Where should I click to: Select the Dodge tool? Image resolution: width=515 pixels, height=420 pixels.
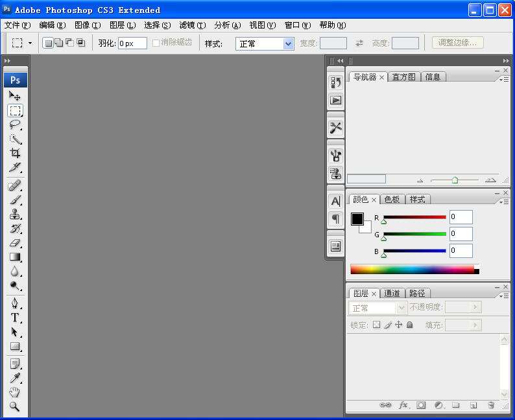point(15,285)
